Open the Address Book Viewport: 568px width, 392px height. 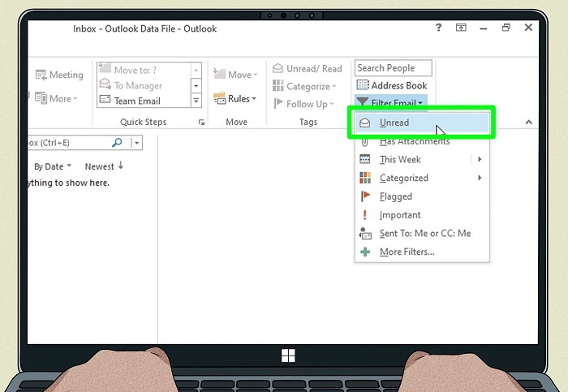(393, 85)
